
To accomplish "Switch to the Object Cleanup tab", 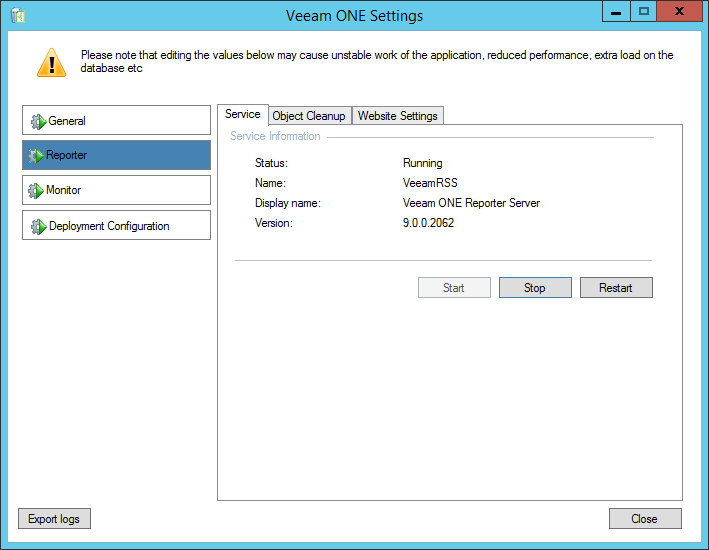I will (309, 116).
